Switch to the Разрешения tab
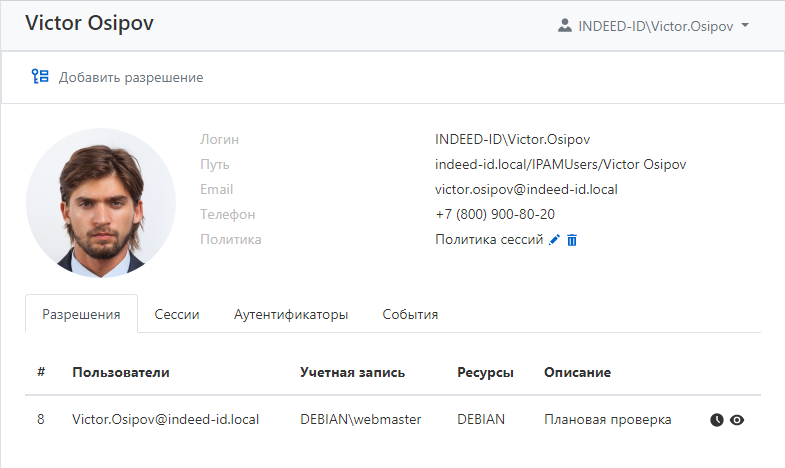Image resolution: width=785 pixels, height=468 pixels. click(81, 314)
